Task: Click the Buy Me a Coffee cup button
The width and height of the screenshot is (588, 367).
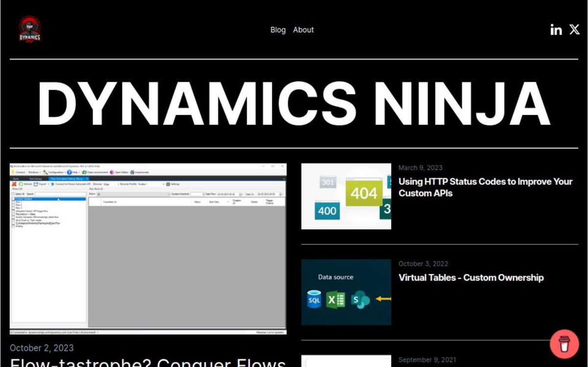Action: 564,344
